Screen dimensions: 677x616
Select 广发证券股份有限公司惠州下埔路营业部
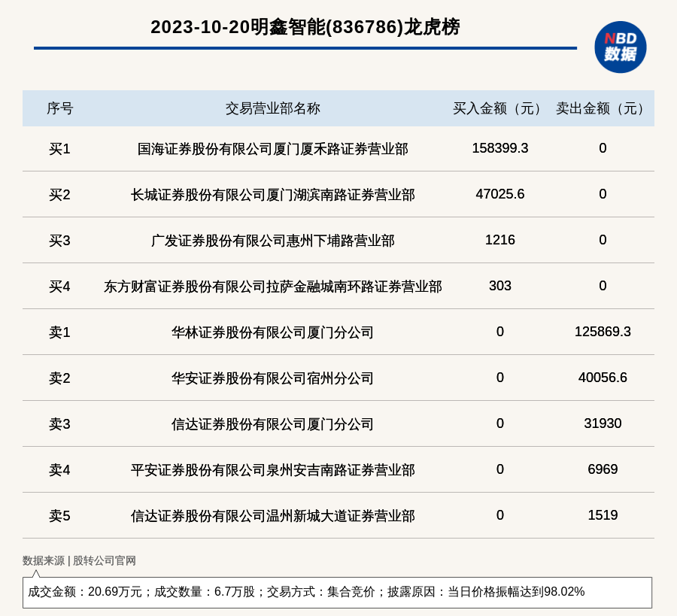[x=273, y=241]
